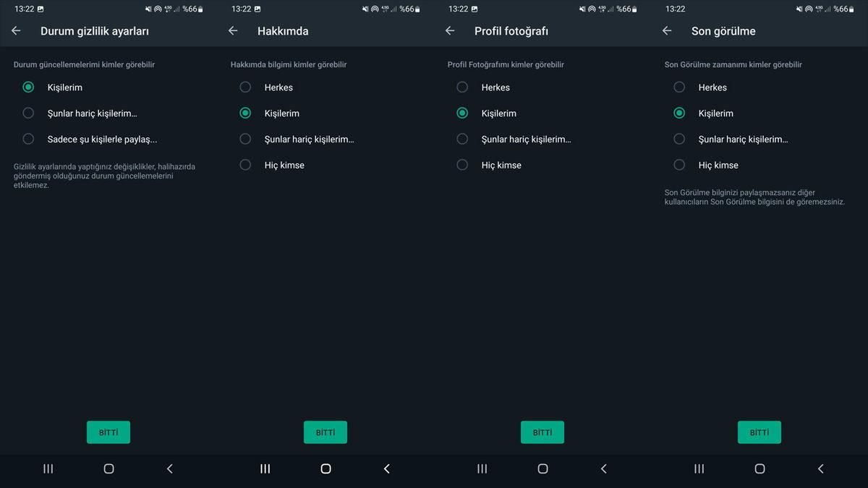Viewport: 868px width, 488px height.
Task: Tap the back arrow on Hakkımda screen
Action: pos(232,31)
